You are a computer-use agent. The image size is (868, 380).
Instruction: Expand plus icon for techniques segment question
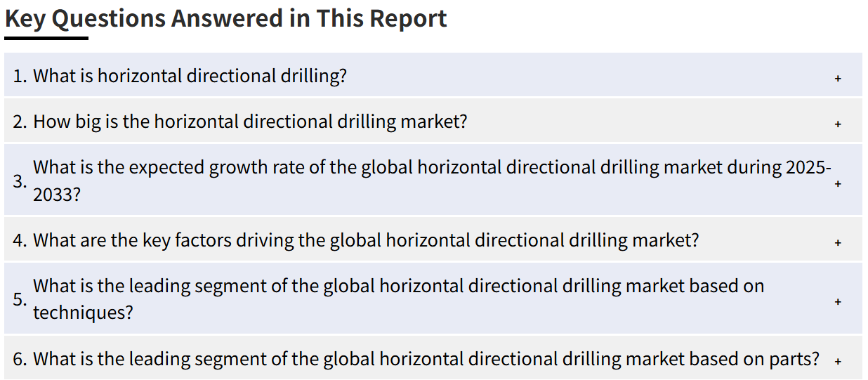coord(838,302)
